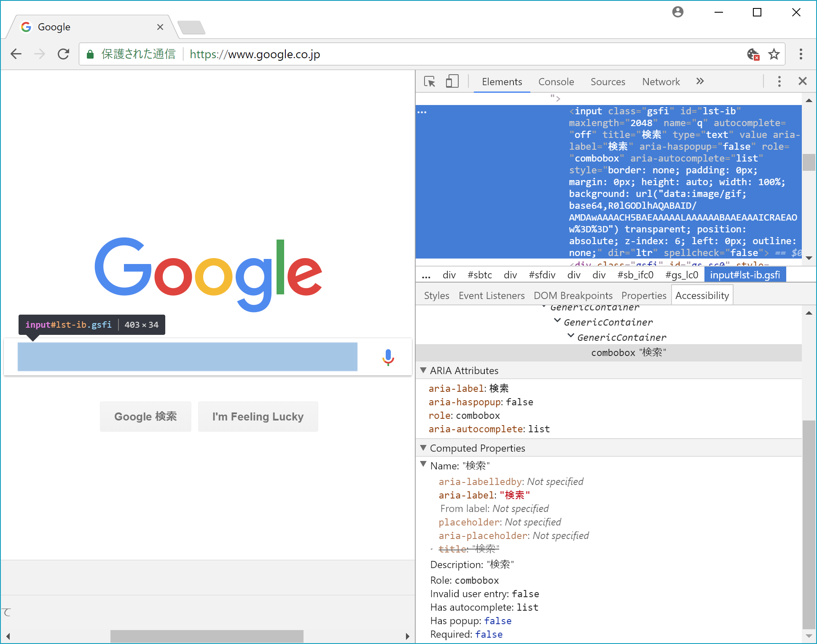817x644 pixels.
Task: Click the Google 検索 button
Action: pos(145,417)
